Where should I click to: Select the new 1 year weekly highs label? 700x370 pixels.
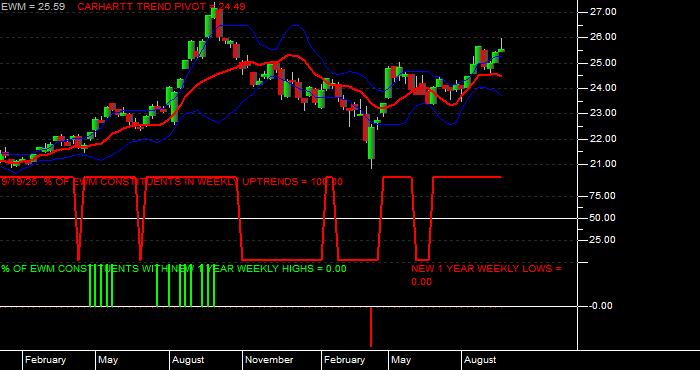tap(174, 269)
